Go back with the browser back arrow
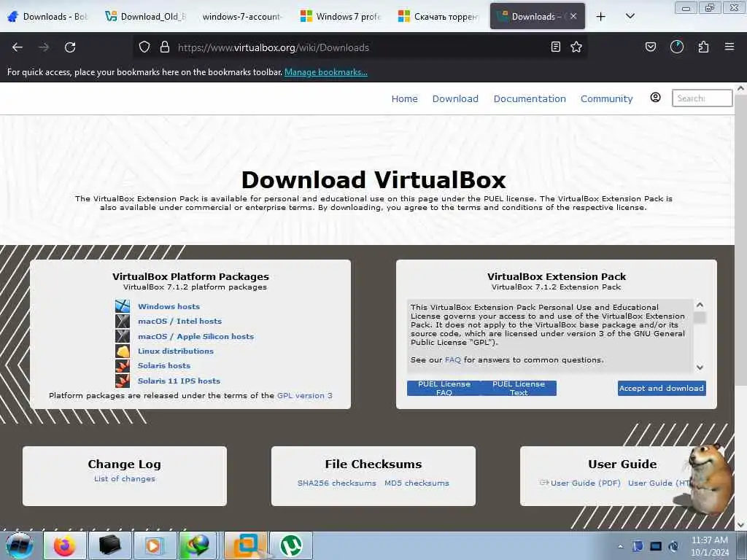The image size is (747, 560). tap(18, 47)
